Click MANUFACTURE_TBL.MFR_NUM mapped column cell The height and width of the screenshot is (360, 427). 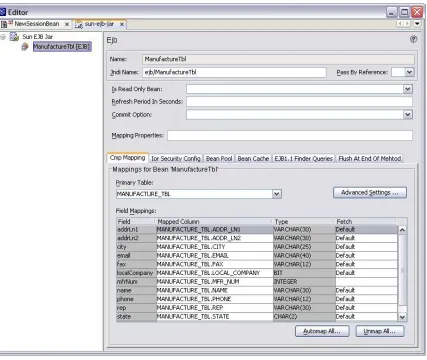(215, 282)
